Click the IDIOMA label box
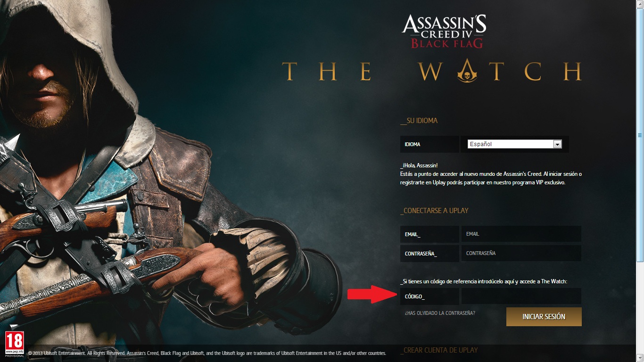Screen dimensions: 644x362 429,144
